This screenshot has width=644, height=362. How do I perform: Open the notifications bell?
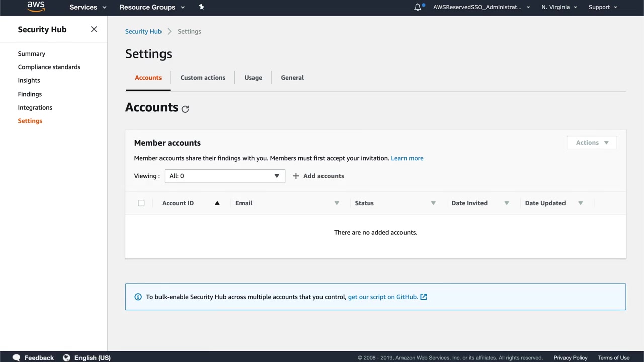[x=418, y=7]
